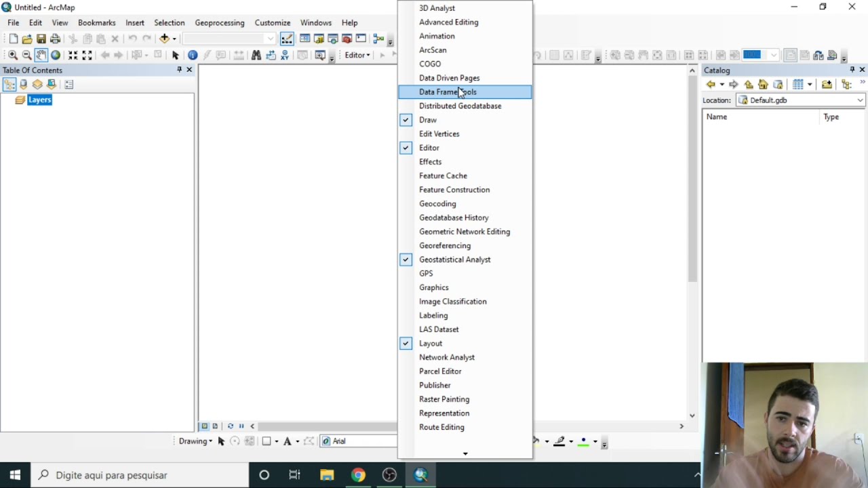Open Table of Contents options icon
868x488 pixels.
click(x=68, y=84)
